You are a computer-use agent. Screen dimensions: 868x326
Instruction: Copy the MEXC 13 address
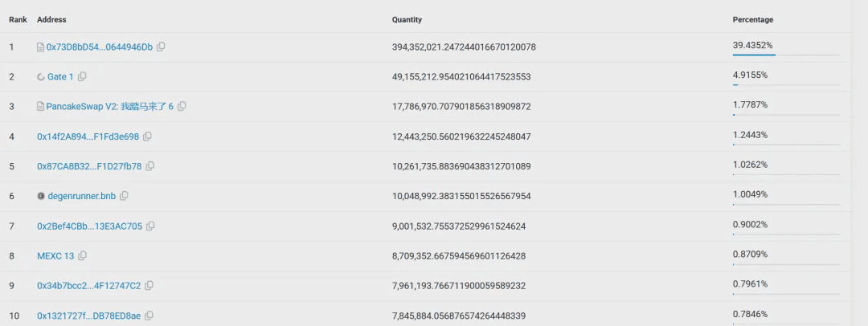(83, 256)
